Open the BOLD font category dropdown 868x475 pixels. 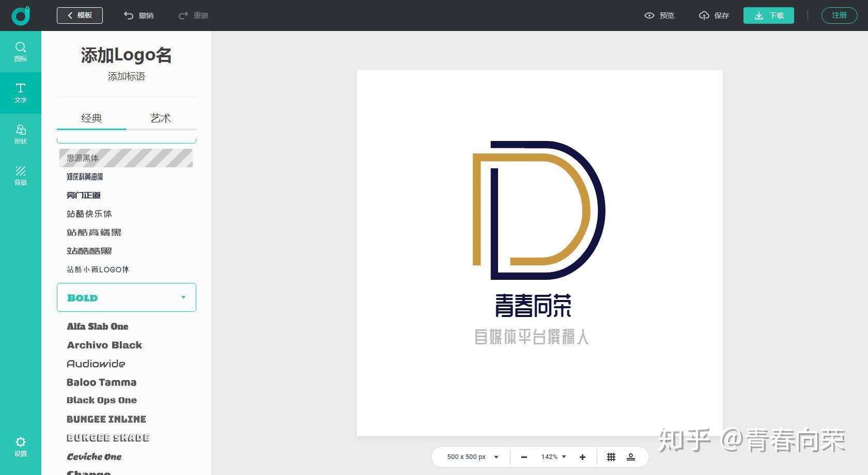click(x=126, y=297)
